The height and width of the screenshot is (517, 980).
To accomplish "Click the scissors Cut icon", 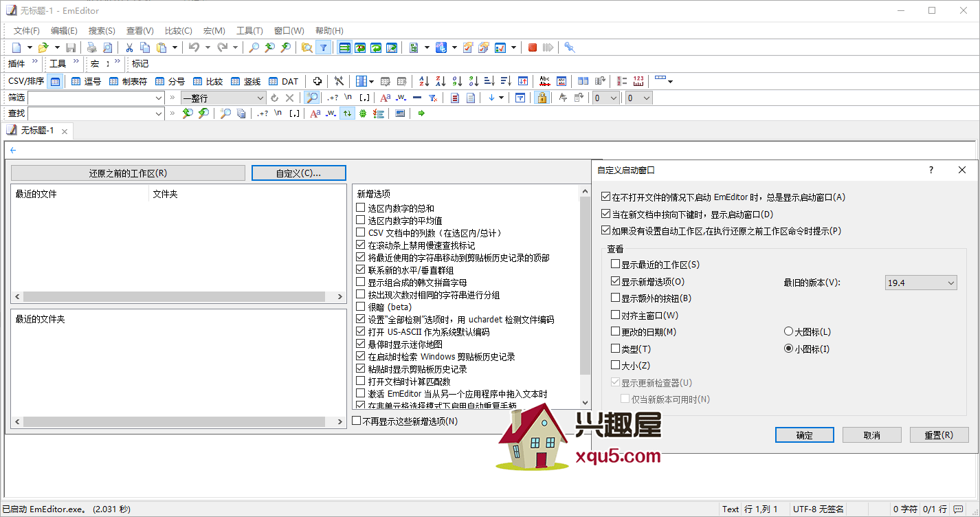I will click(129, 47).
